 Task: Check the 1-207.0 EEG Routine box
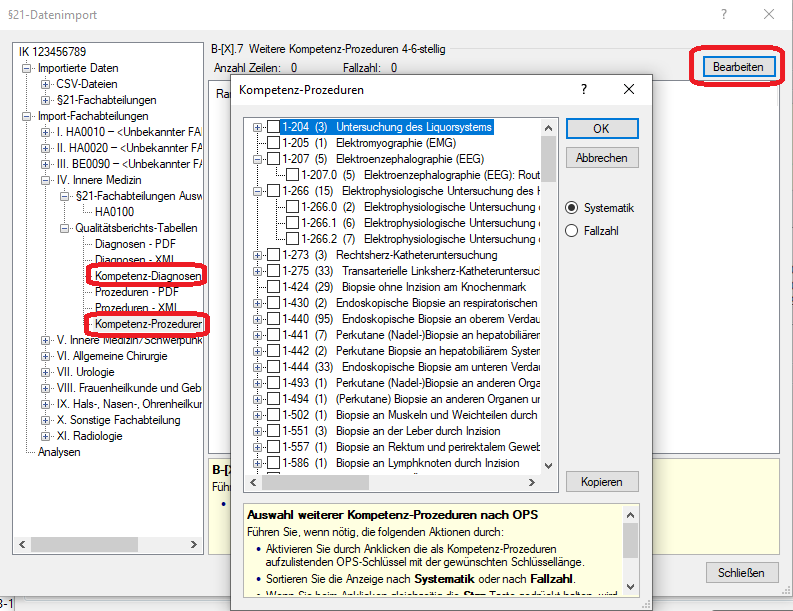coord(293,175)
